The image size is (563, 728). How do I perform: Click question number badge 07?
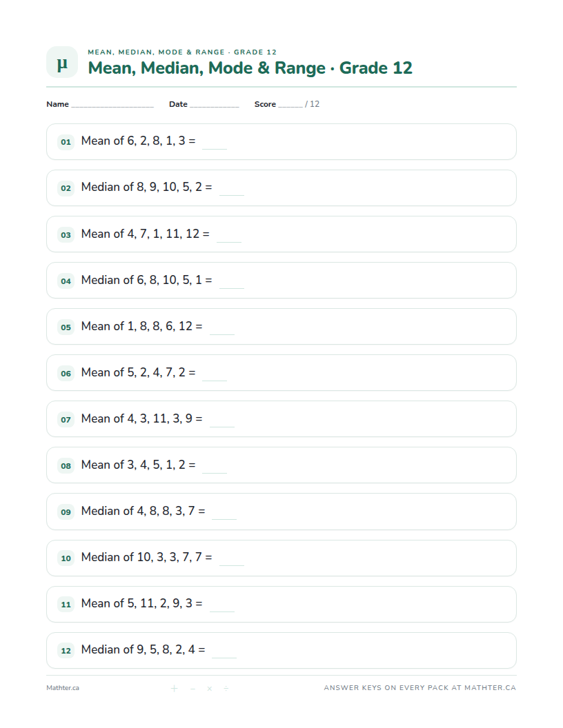(x=66, y=419)
